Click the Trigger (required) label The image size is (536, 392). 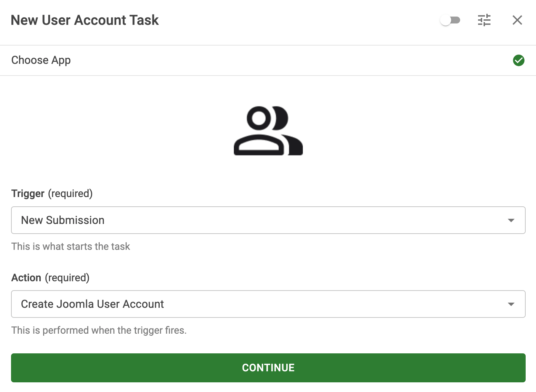52,194
